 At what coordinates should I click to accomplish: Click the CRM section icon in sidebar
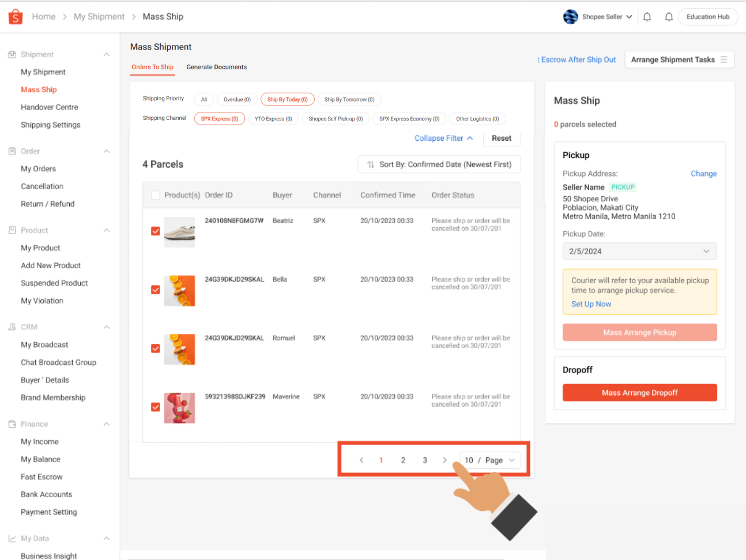(x=13, y=326)
